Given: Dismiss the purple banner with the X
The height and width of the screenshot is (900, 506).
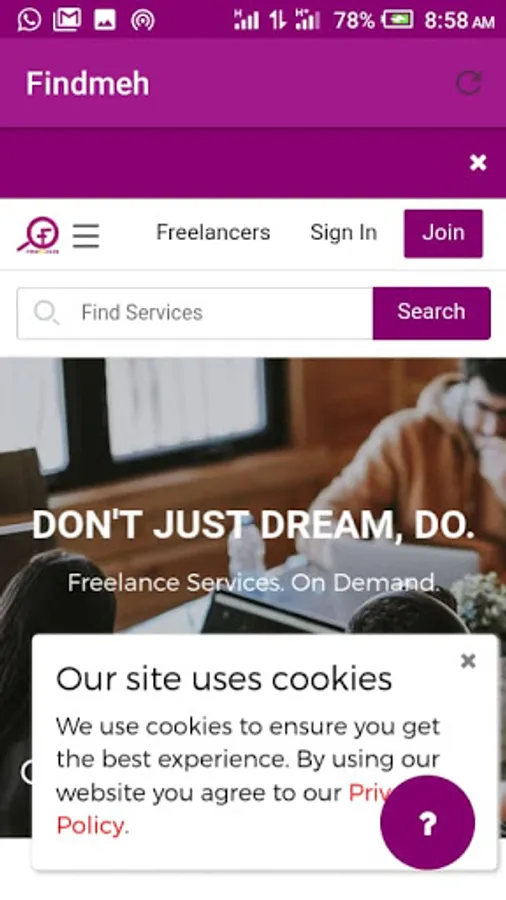Looking at the screenshot, I should point(478,163).
